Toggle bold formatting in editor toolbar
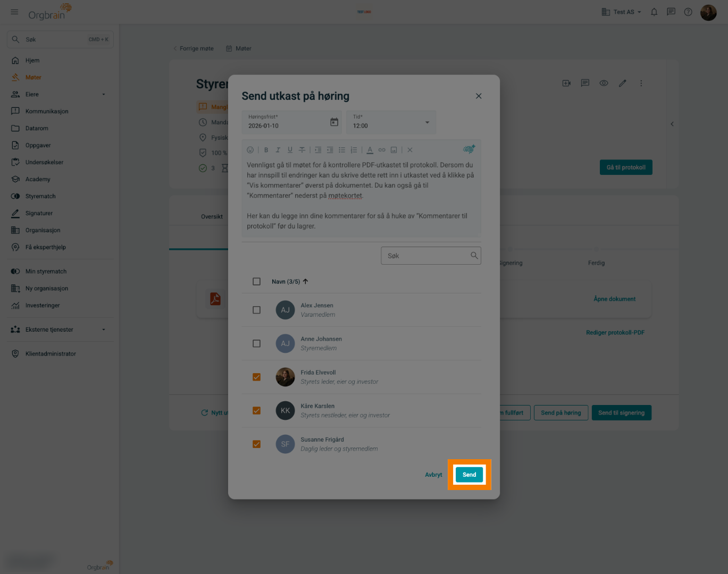 coord(266,150)
